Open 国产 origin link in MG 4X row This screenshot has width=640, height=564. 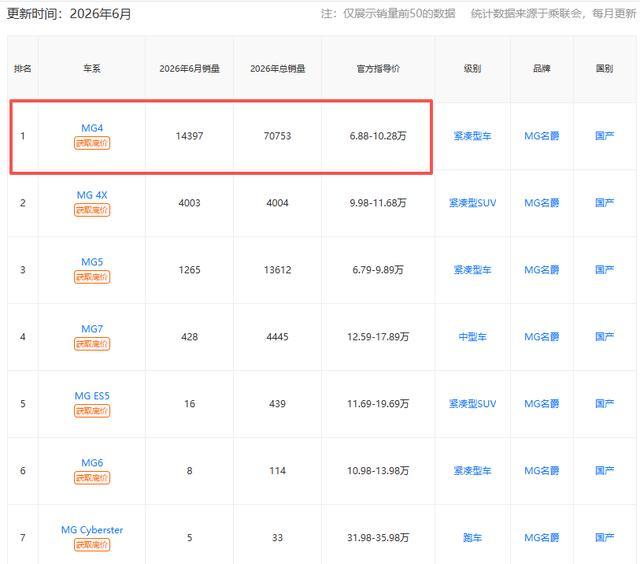pos(604,203)
